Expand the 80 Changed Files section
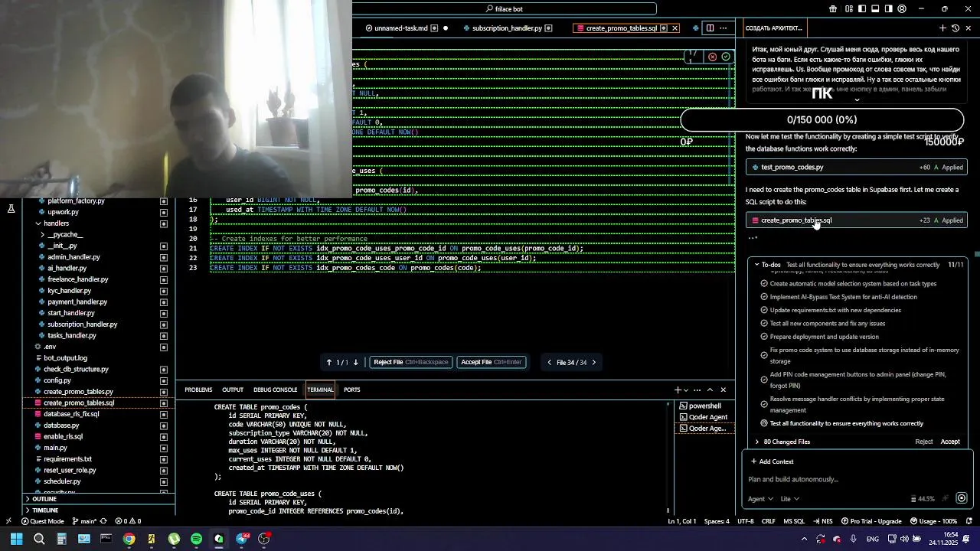The height and width of the screenshot is (551, 980). pyautogui.click(x=757, y=442)
